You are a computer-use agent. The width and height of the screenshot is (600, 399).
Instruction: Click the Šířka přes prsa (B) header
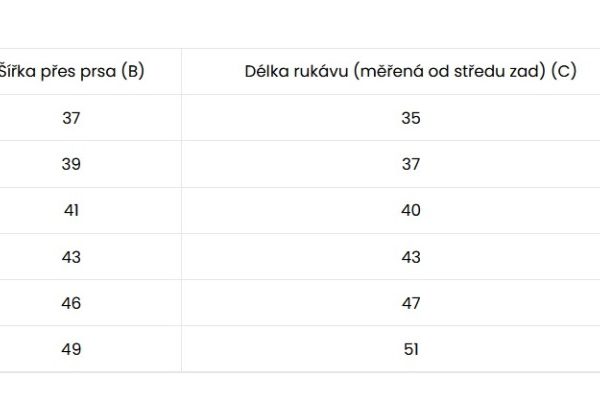tap(72, 72)
